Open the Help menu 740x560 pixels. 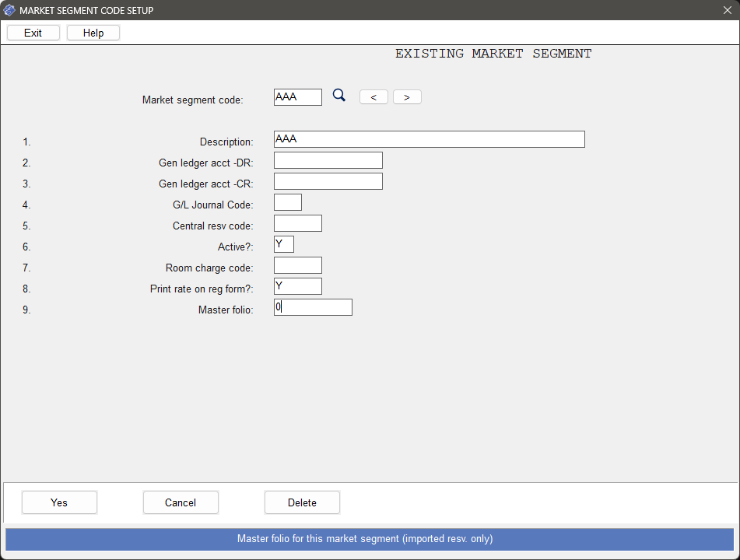click(93, 33)
